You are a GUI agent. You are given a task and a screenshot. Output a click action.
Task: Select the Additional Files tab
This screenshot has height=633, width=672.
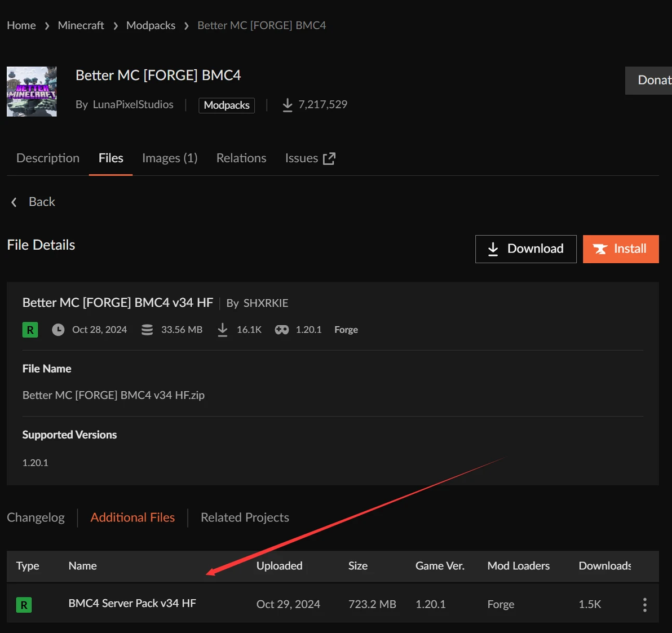pos(133,517)
